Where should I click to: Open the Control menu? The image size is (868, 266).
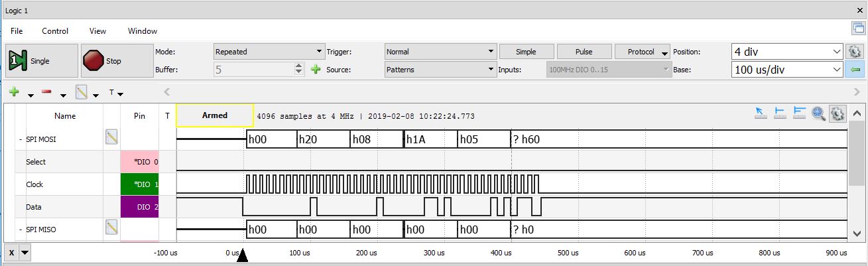click(55, 31)
